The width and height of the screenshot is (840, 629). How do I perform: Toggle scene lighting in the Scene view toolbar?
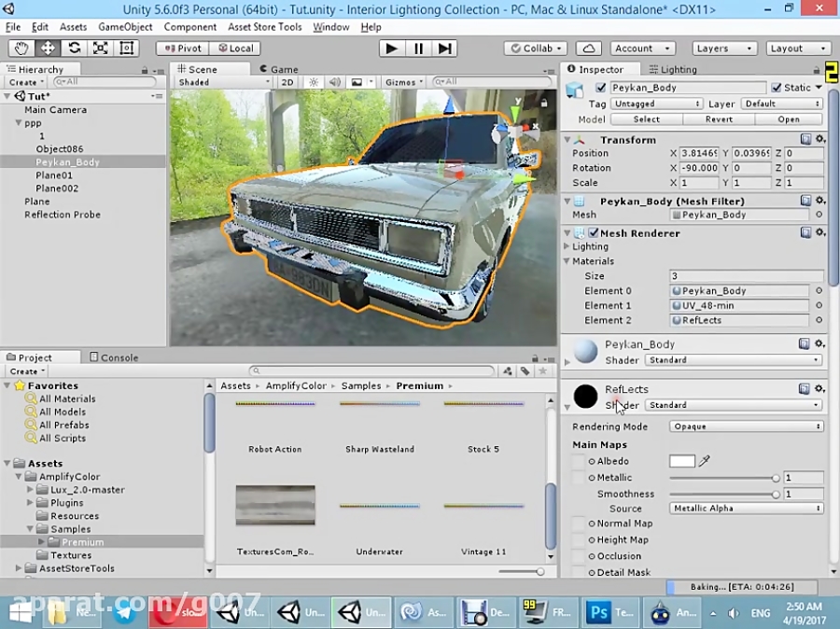coord(313,81)
